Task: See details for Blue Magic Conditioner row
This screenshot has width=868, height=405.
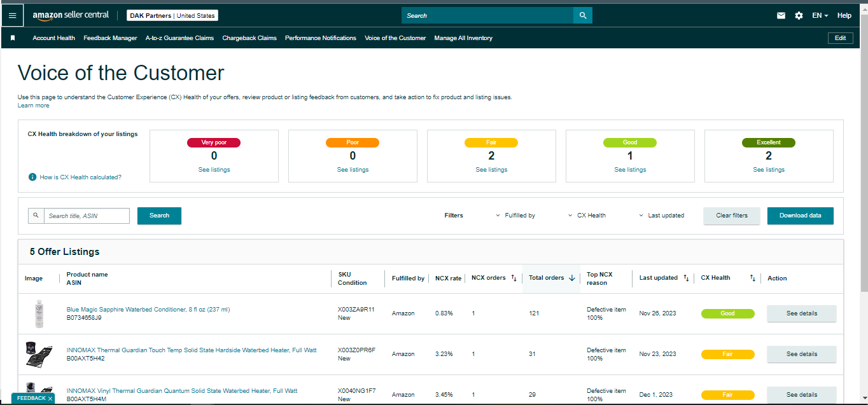Action: 802,313
